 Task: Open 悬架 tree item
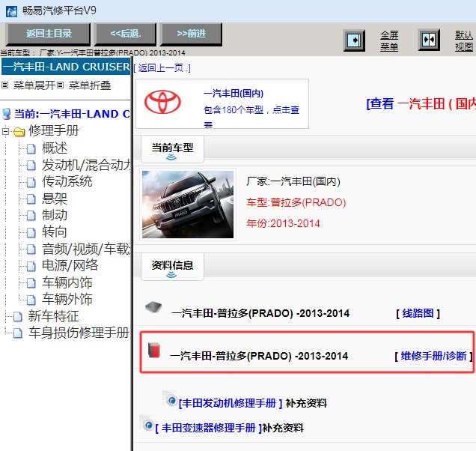[55, 199]
